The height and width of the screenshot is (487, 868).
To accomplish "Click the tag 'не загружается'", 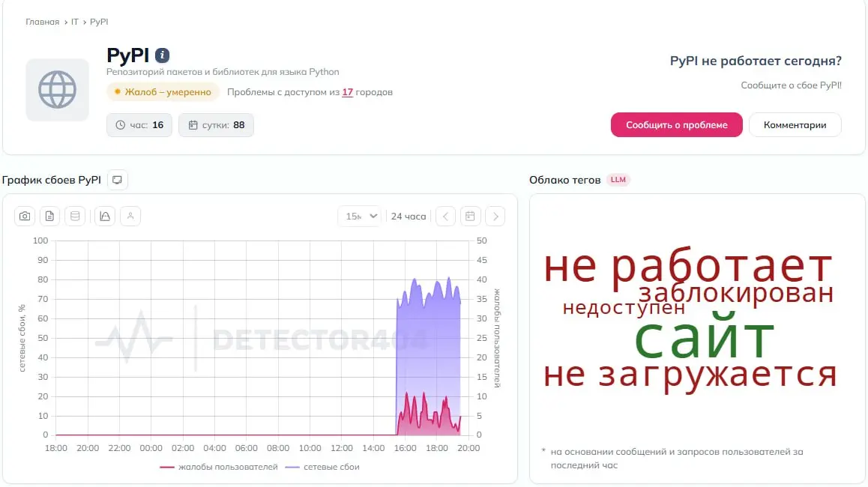I will tap(690, 375).
